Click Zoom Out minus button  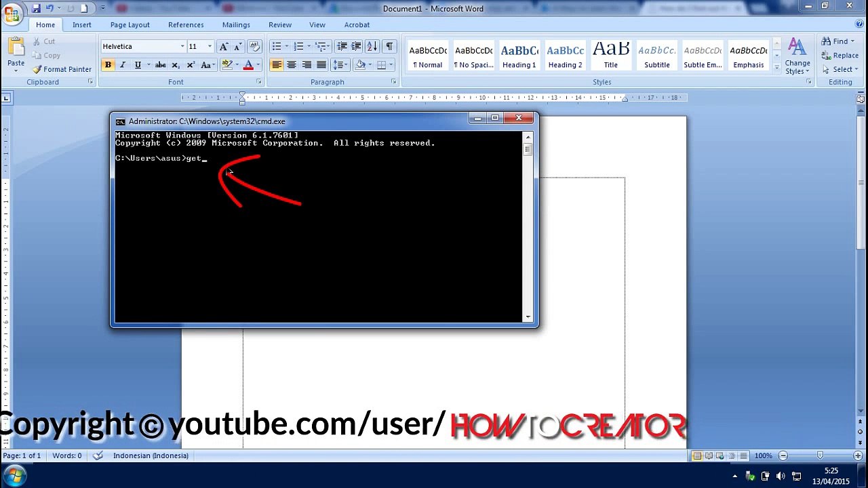(783, 456)
